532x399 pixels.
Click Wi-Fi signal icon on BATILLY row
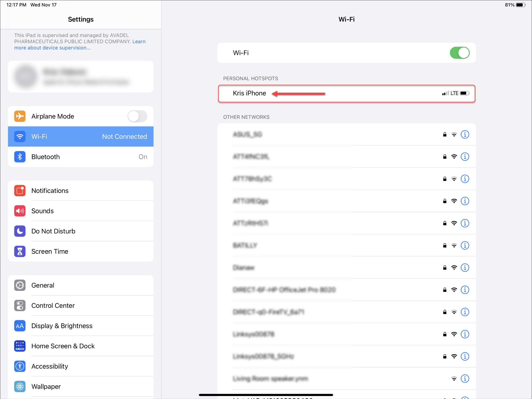tap(454, 245)
